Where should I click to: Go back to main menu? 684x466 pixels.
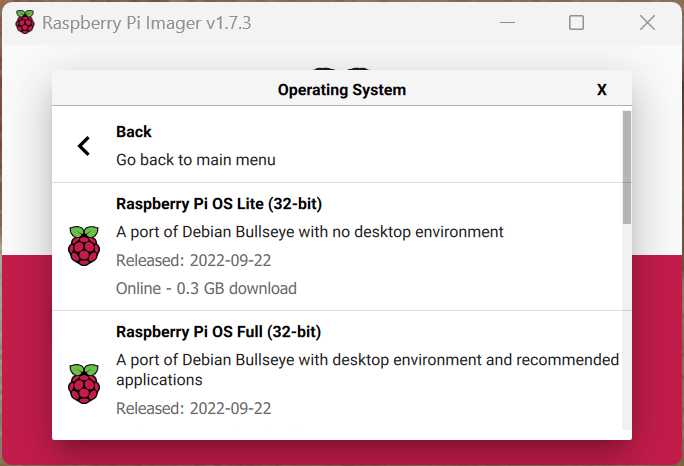(x=338, y=144)
